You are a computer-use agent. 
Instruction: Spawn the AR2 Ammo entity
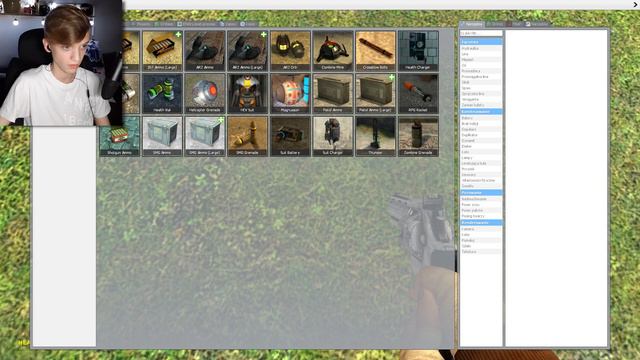tap(205, 51)
